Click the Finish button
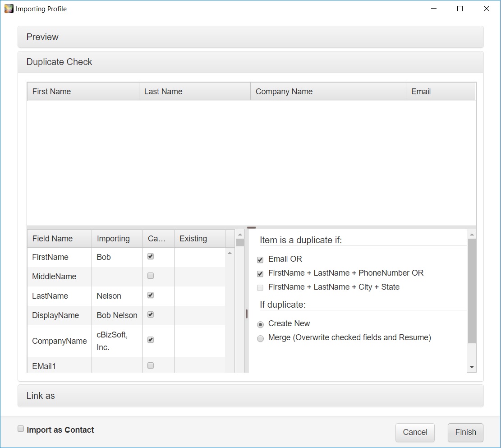Image resolution: width=501 pixels, height=448 pixels. pos(465,432)
